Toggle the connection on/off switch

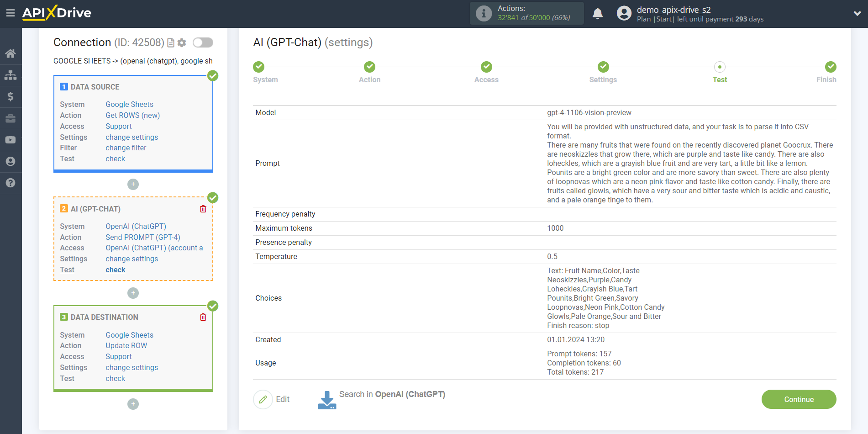[203, 42]
